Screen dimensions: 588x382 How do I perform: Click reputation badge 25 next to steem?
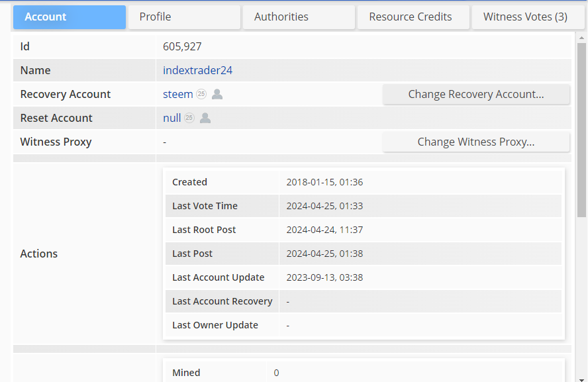tap(201, 94)
